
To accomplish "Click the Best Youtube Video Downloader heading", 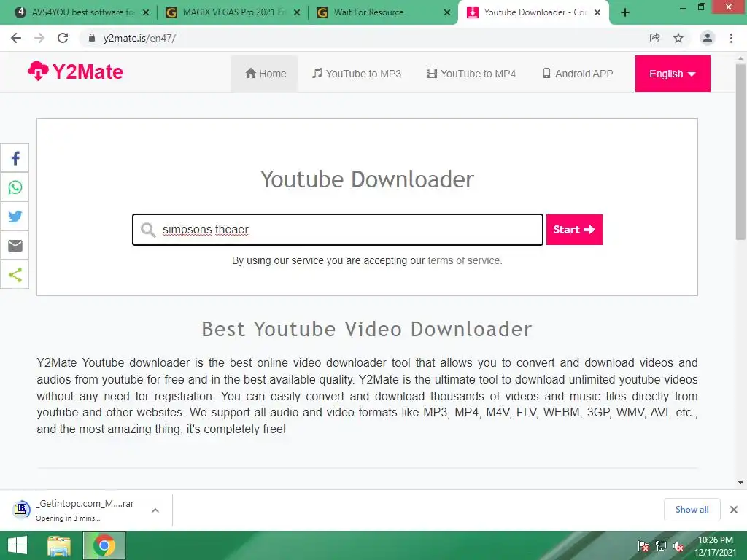I will click(367, 329).
